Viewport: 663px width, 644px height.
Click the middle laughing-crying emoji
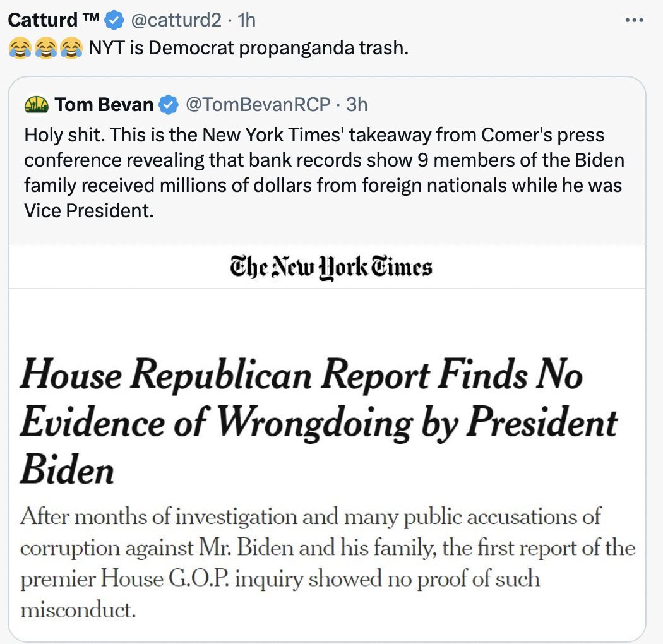(x=45, y=48)
